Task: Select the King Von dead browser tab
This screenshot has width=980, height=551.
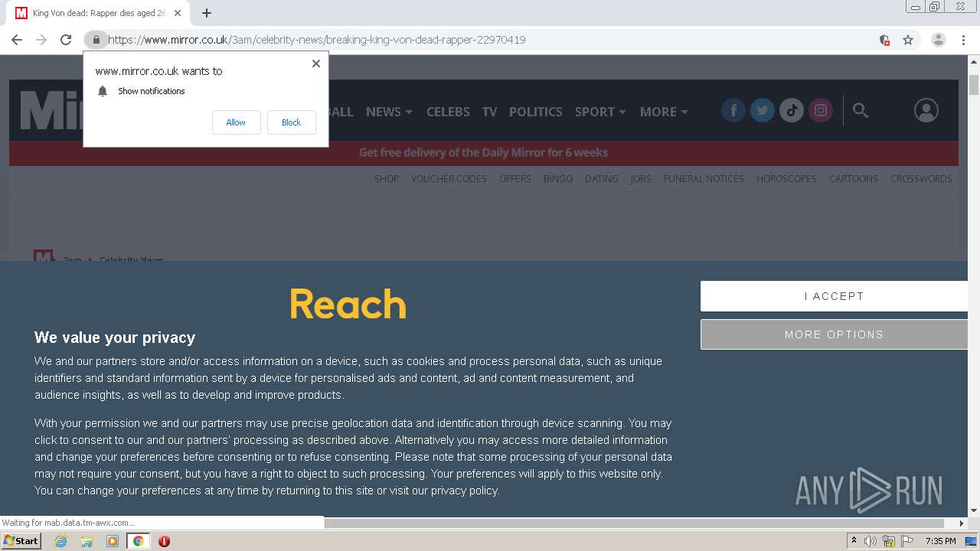Action: (100, 13)
